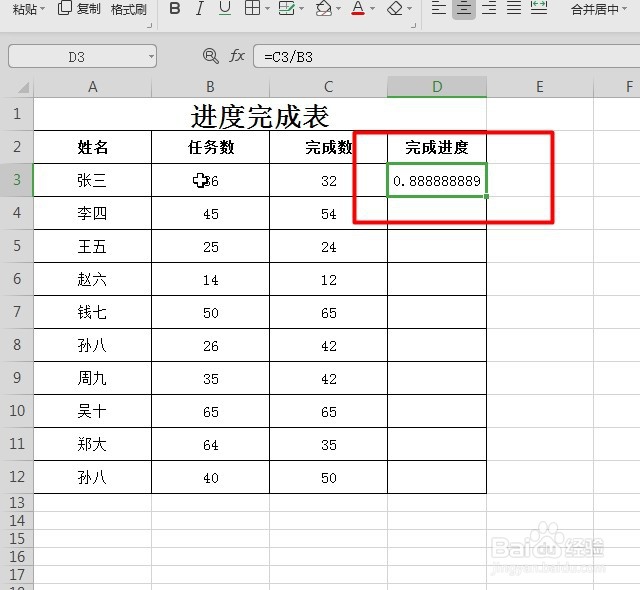The image size is (640, 590).
Task: Select column A header
Action: [x=93, y=87]
